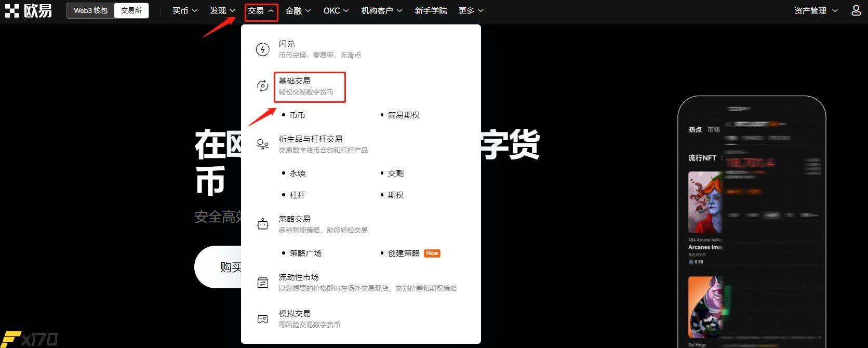Viewport: 868px width, 348px height.
Task: Click the 衍生品与杠杆交易 icon
Action: [263, 144]
